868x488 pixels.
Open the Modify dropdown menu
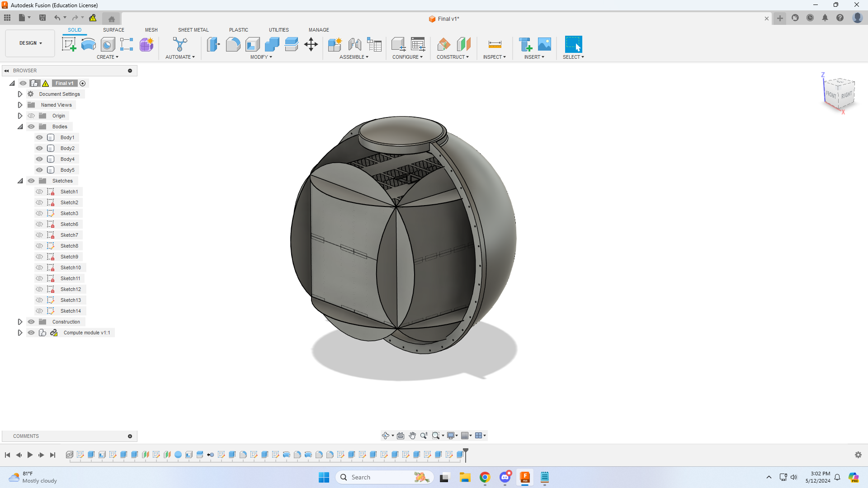tap(261, 57)
